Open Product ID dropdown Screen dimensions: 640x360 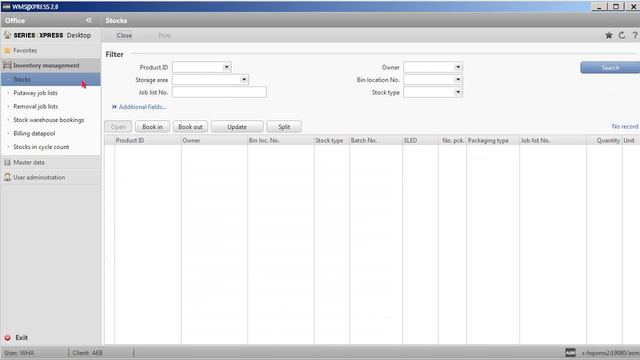tap(227, 67)
